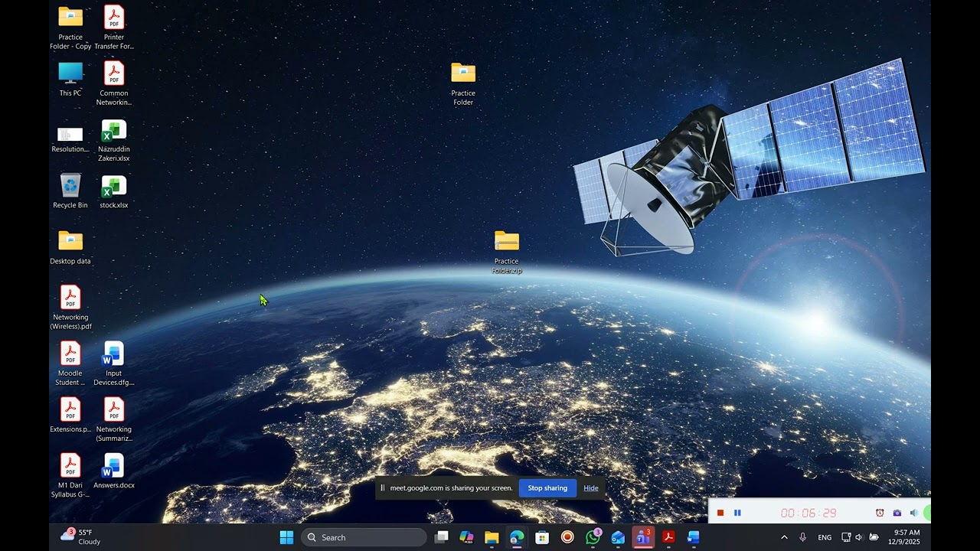This screenshot has height=551, width=980.
Task: Click the battery icon in system tray
Action: 874,537
